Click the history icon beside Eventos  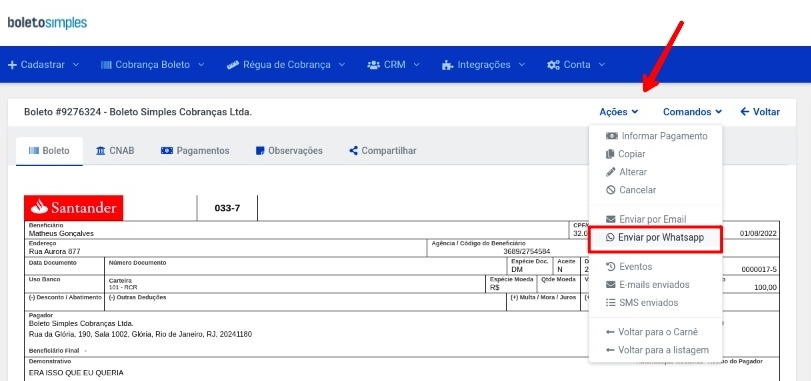[611, 267]
